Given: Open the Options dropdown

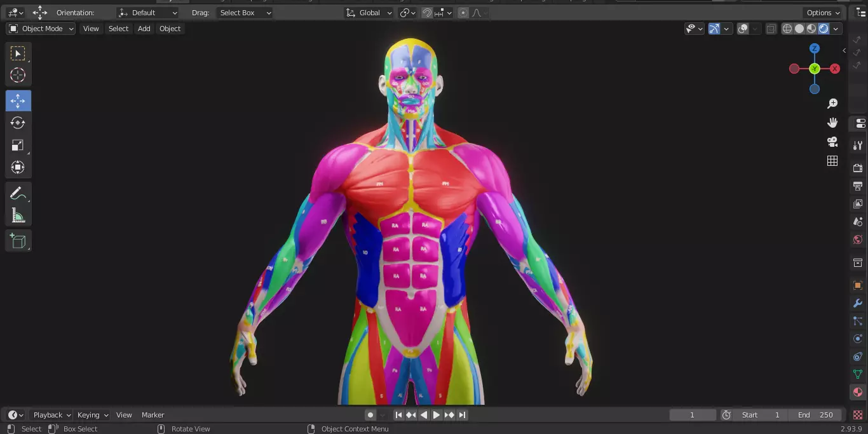Looking at the screenshot, I should 824,13.
